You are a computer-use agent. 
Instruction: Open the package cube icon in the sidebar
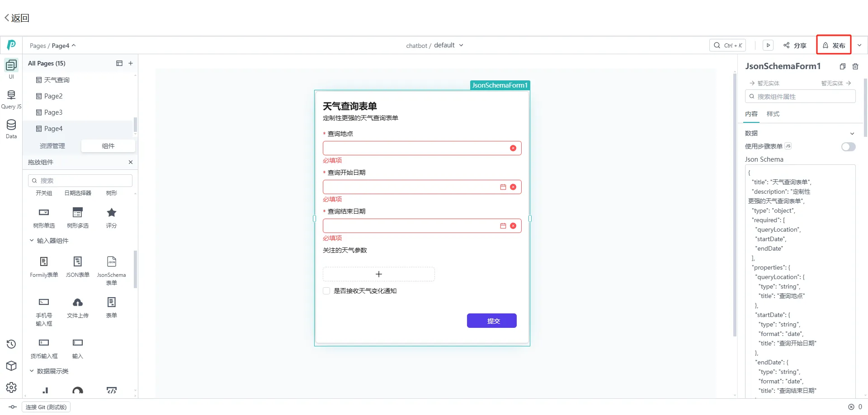click(x=11, y=366)
